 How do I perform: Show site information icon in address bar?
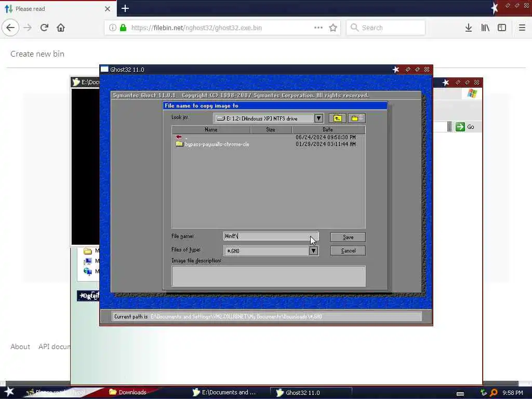coord(113,28)
